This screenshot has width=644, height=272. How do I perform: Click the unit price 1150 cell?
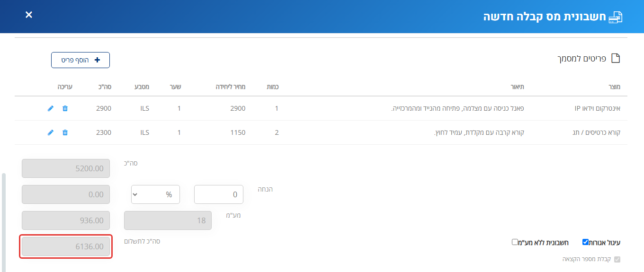click(x=238, y=132)
